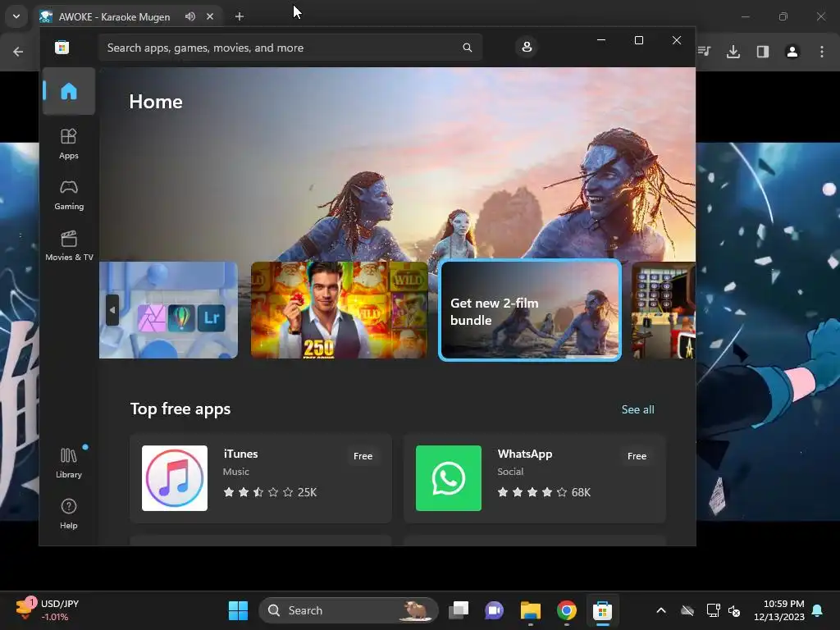Image resolution: width=840 pixels, height=630 pixels.
Task: Open the notification bell icon
Action: point(818,610)
